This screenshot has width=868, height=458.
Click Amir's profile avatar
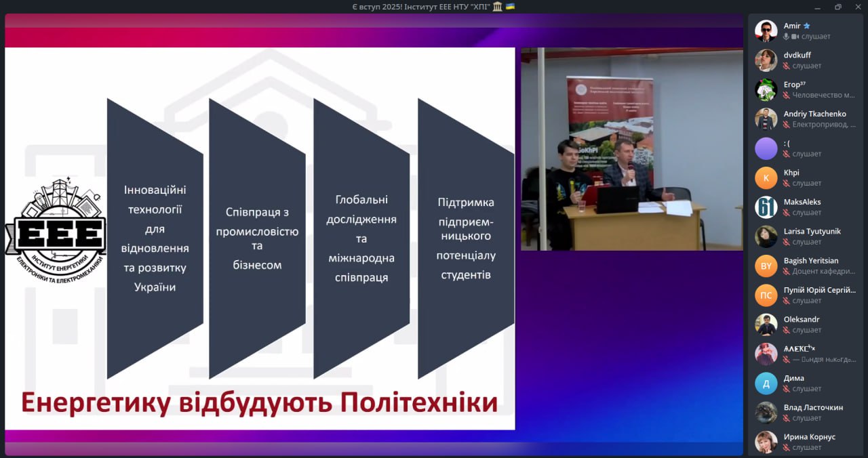tap(766, 30)
